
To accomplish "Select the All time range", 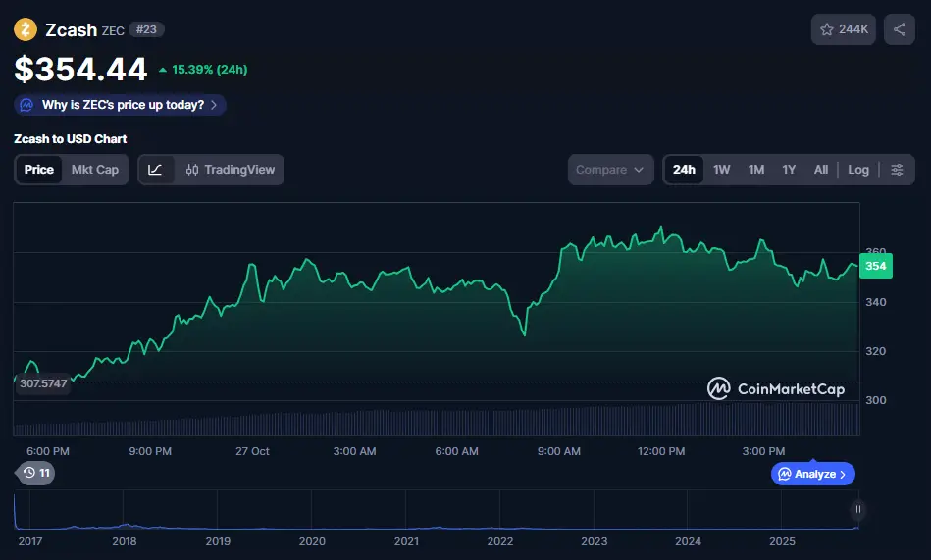I will coord(820,170).
